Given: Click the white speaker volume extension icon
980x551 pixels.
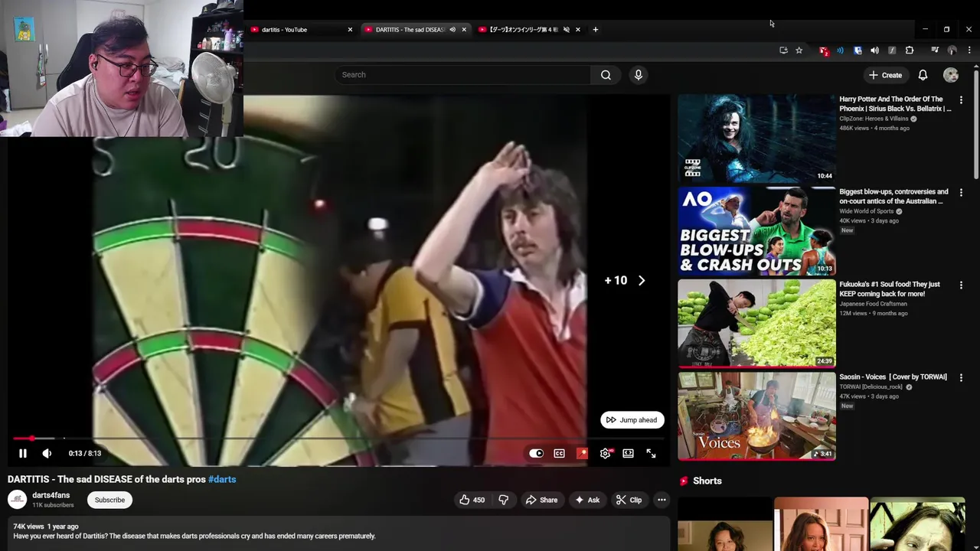Looking at the screenshot, I should [x=874, y=51].
